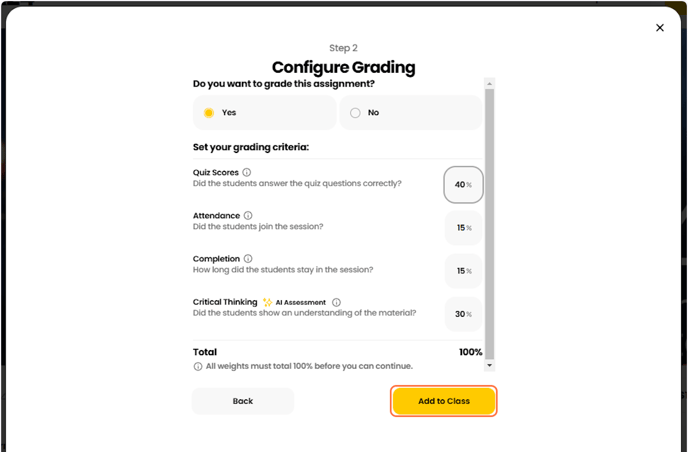This screenshot has height=452, width=688.
Task: Click the grading list scrollbar thumb
Action: (489, 220)
